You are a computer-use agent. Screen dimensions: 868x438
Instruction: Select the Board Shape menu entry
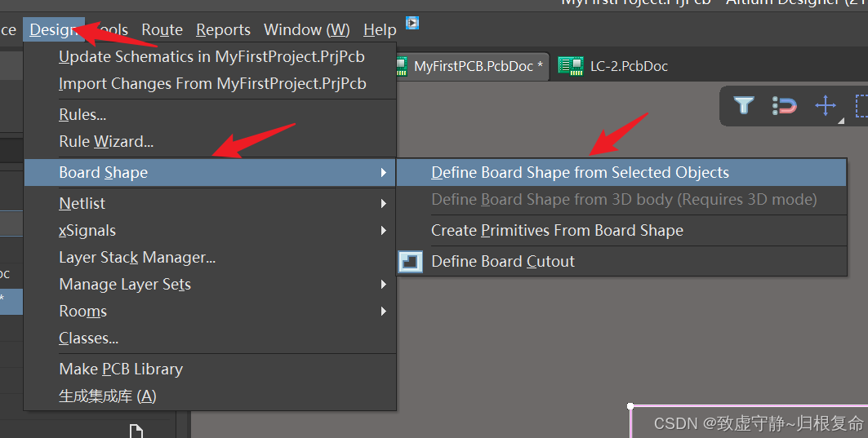211,173
